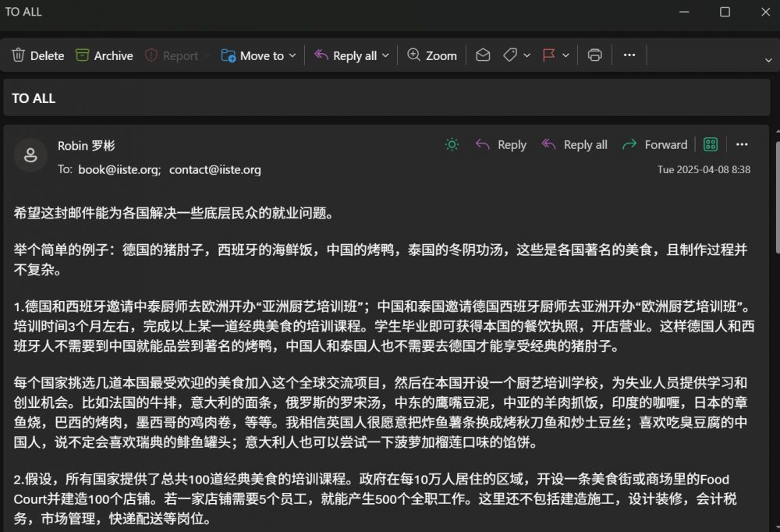Mark message read/unread envelope icon
Image resolution: width=780 pixels, height=532 pixels.
click(483, 55)
